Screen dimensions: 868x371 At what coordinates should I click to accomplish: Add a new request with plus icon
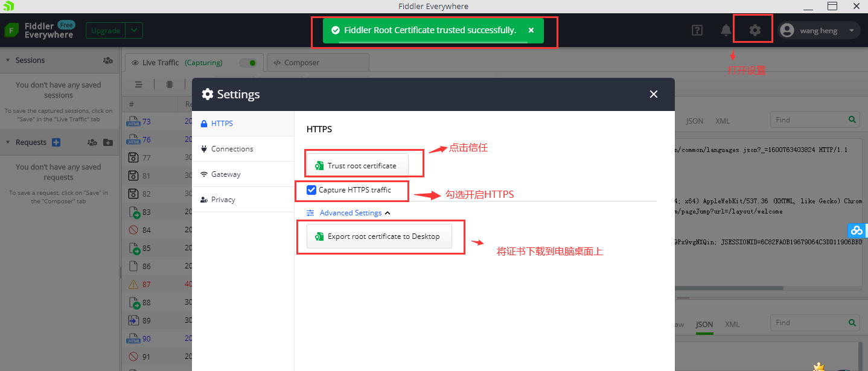pyautogui.click(x=56, y=142)
